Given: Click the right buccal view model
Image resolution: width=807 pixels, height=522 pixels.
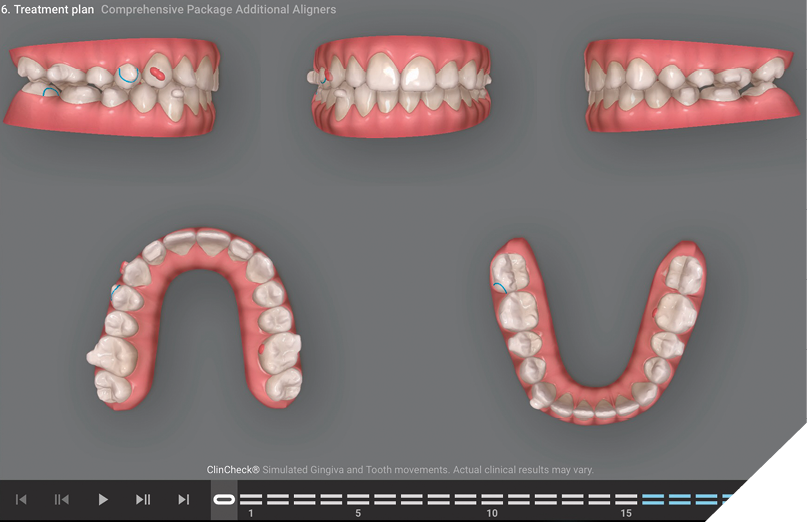Looking at the screenshot, I should click(x=112, y=86).
